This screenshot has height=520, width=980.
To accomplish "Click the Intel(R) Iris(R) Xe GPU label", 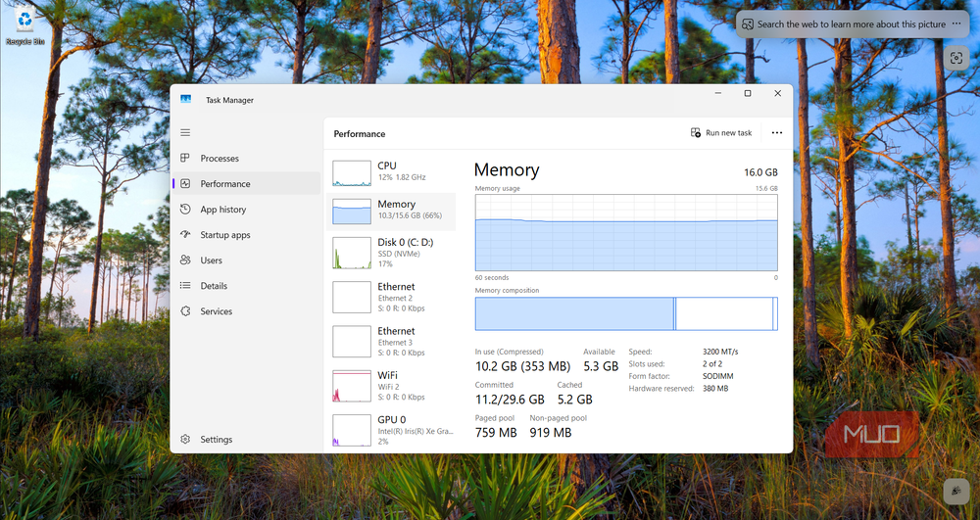I will (x=416, y=431).
